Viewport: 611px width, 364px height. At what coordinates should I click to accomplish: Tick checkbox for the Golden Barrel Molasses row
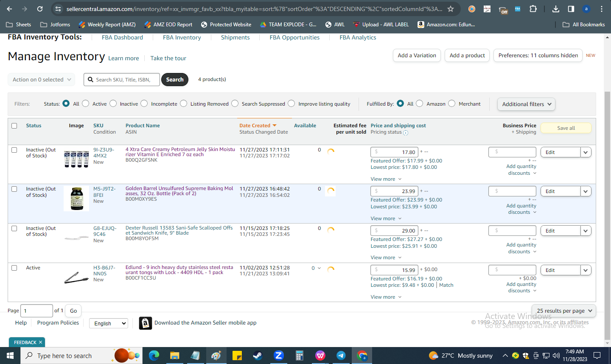tap(14, 189)
